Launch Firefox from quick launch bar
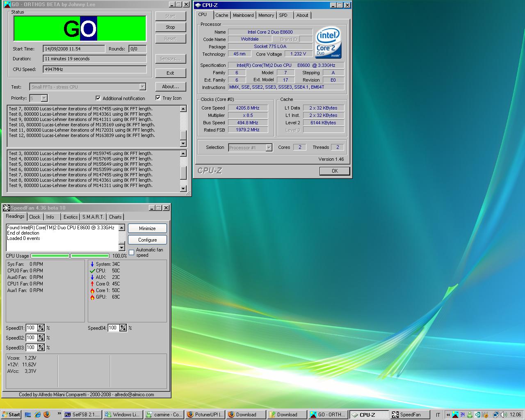525x420 pixels. coord(47,414)
